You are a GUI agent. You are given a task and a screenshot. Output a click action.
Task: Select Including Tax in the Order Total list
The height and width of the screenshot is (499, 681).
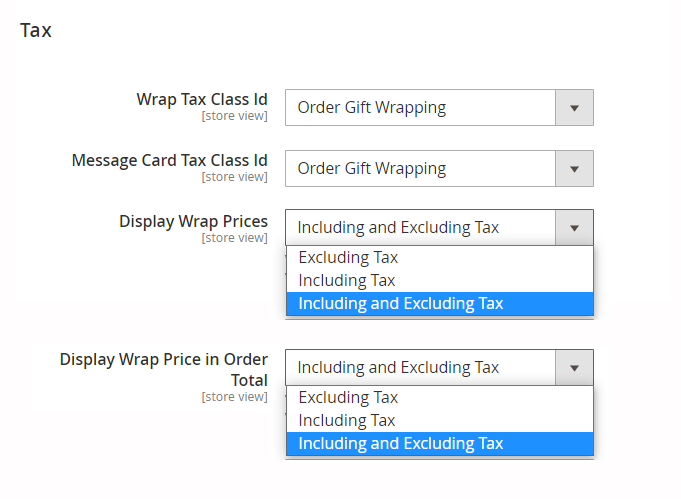[347, 420]
